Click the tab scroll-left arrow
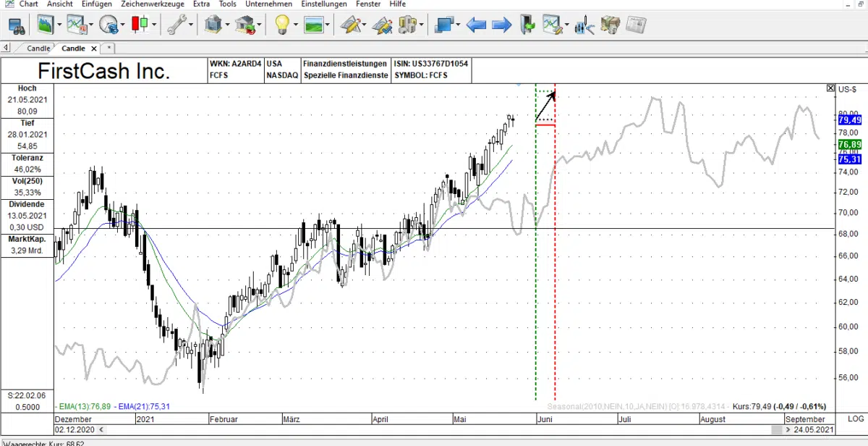 pos(6,48)
